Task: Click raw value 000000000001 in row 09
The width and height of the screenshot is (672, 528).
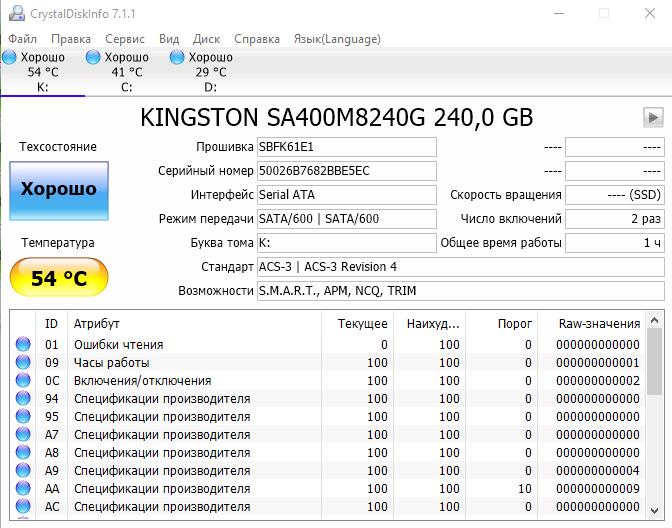Action: [x=598, y=363]
